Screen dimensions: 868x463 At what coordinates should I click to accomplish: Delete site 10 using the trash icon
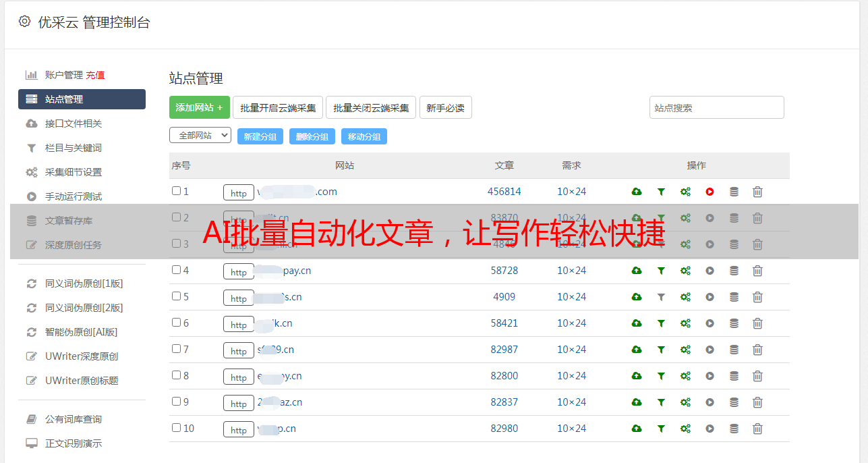tap(757, 429)
